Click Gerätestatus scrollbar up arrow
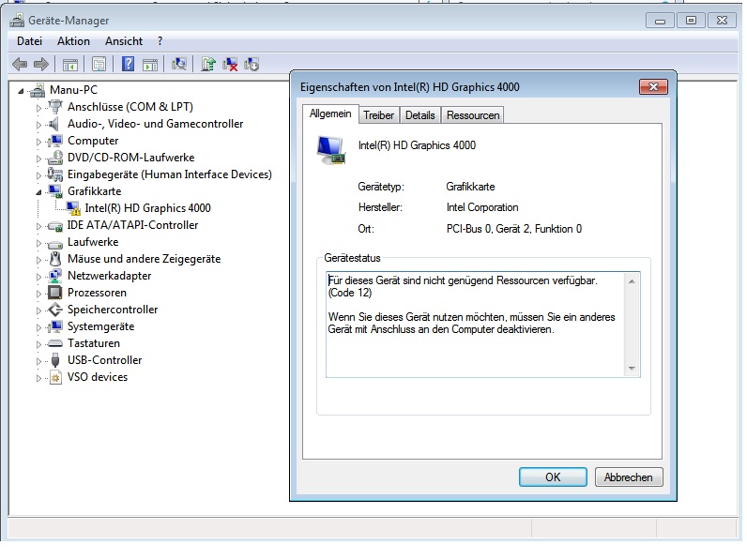 pyautogui.click(x=632, y=281)
